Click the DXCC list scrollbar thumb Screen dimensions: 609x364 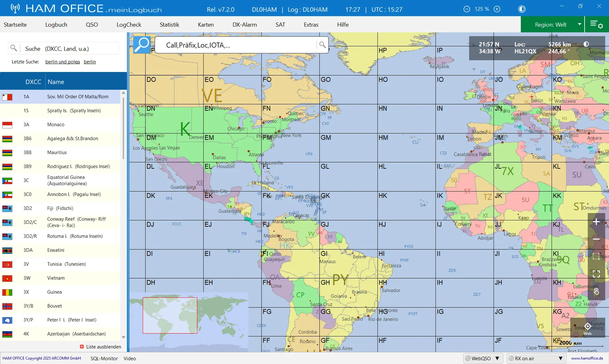pos(123,128)
